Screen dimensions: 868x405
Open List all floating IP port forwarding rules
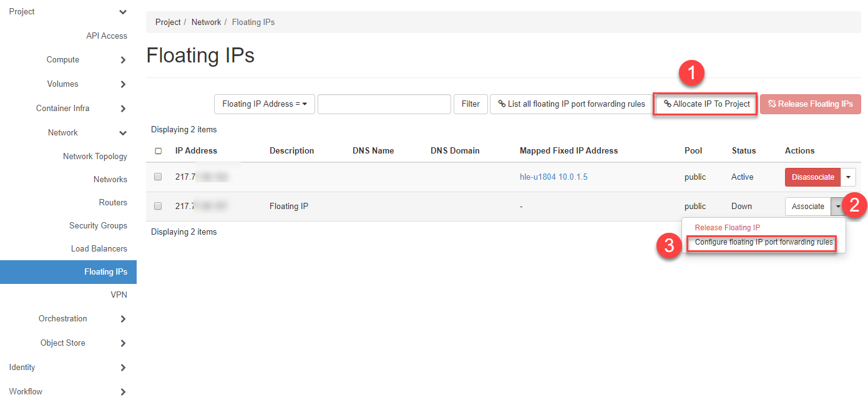tap(571, 104)
